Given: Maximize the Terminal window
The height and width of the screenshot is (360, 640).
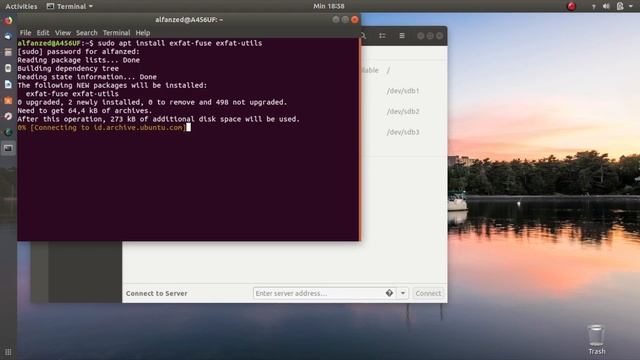Looking at the screenshot, I should (345, 20).
